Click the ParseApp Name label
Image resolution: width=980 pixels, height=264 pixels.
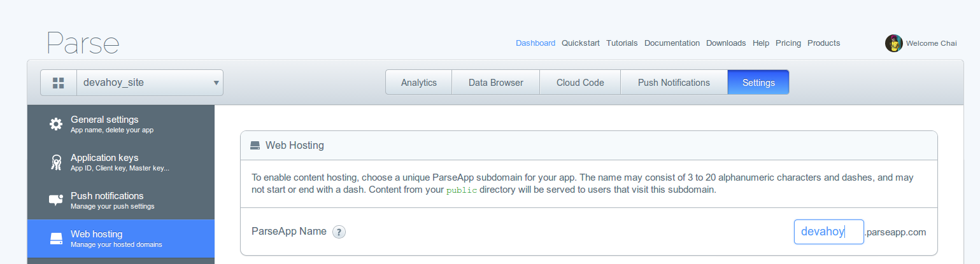(x=289, y=232)
